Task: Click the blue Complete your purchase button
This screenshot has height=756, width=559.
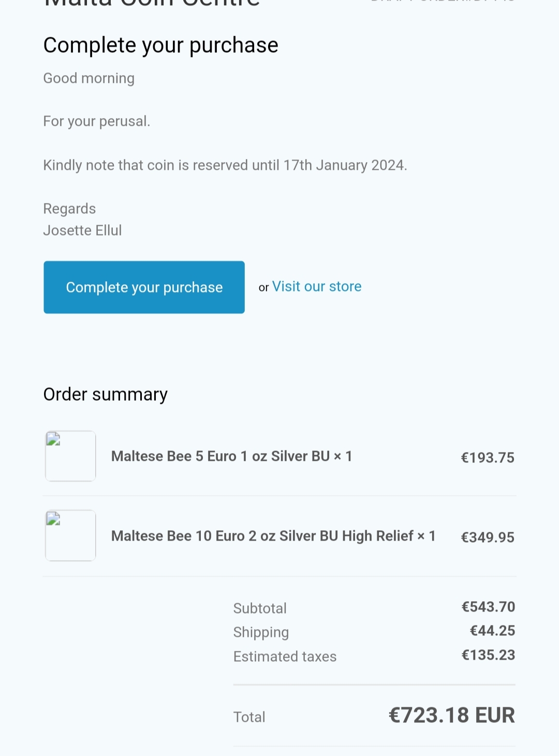Action: (144, 287)
